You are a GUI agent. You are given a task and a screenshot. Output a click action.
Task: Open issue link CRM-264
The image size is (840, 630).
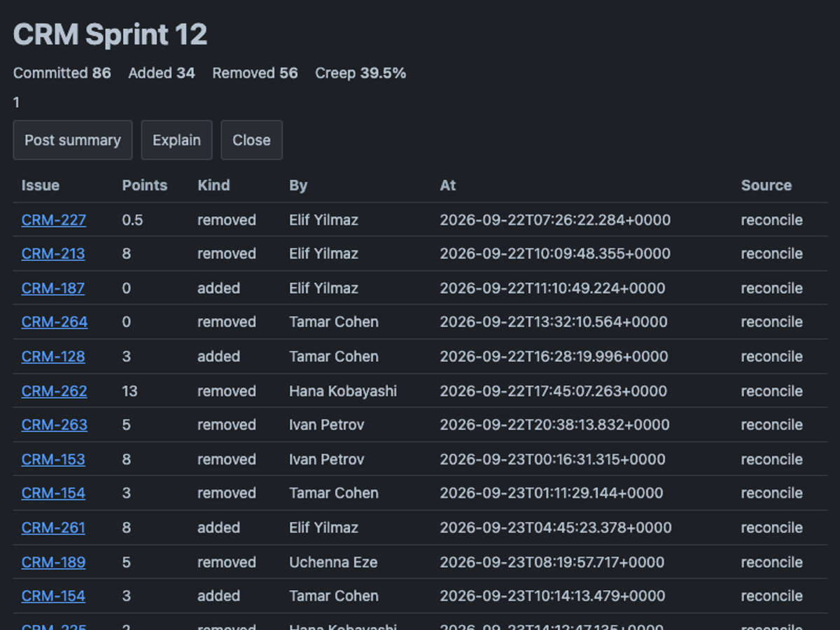(x=55, y=322)
